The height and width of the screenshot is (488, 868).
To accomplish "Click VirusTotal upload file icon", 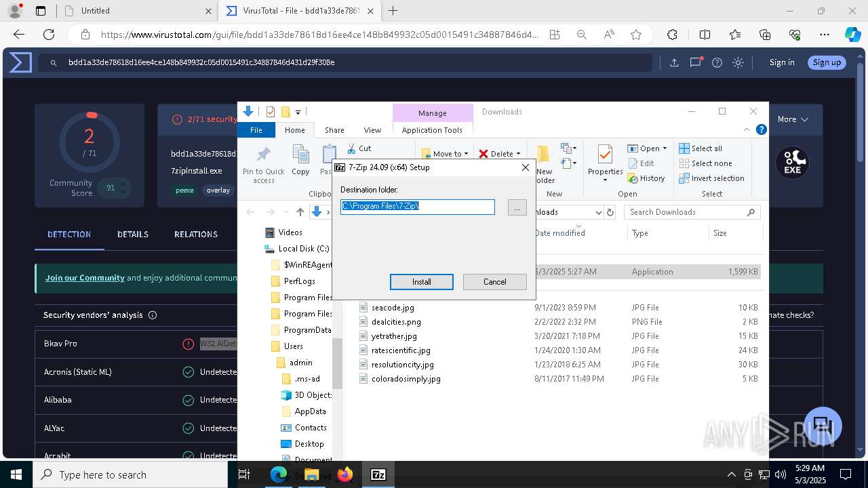I will point(674,62).
